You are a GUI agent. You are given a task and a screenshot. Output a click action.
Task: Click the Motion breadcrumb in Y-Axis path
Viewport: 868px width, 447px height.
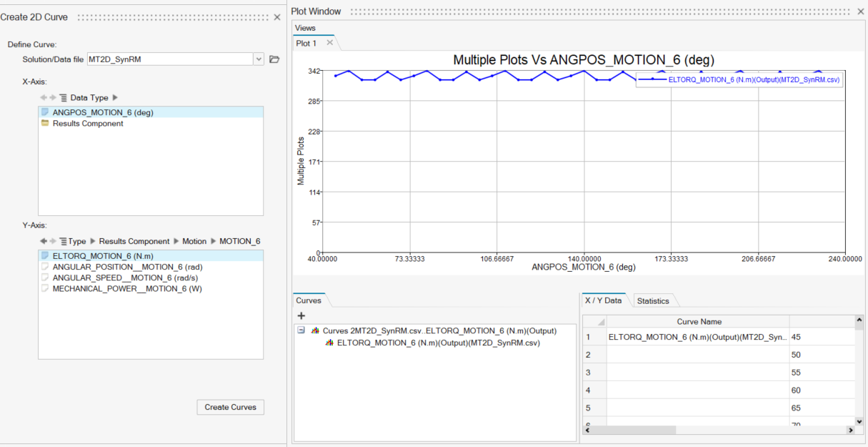coord(194,241)
